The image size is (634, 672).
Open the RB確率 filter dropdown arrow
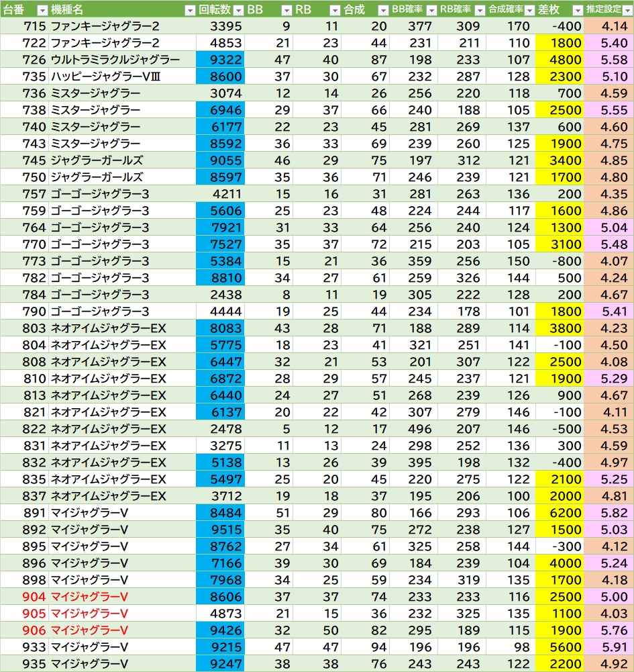[479, 10]
